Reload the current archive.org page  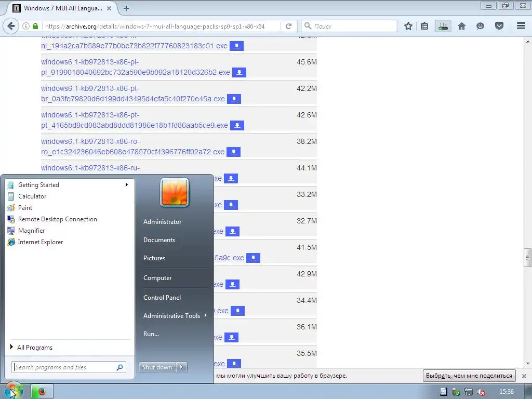click(289, 26)
